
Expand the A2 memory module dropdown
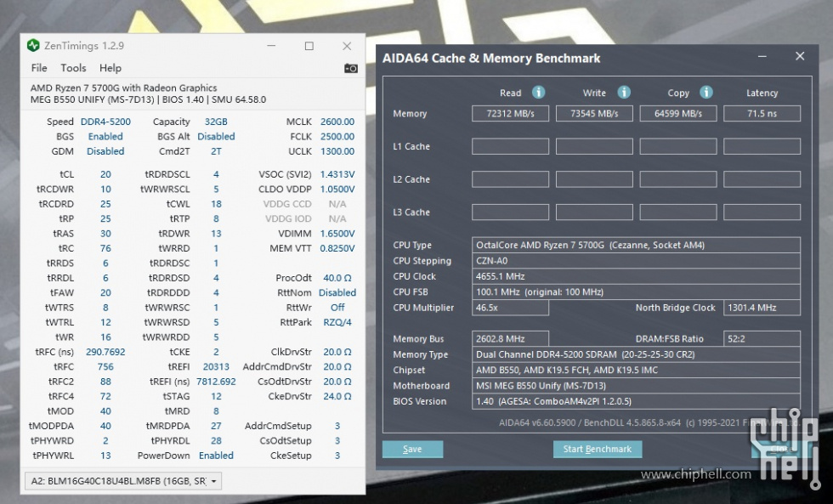coord(123,481)
